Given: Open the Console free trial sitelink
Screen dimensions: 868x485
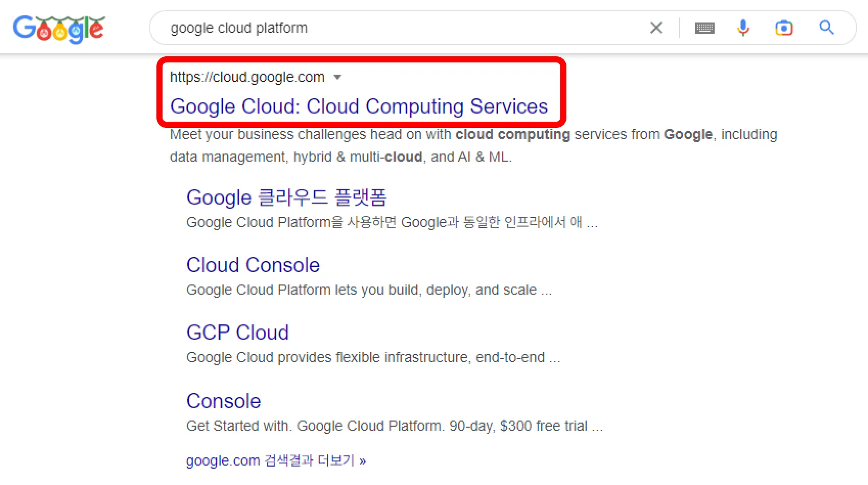Looking at the screenshot, I should 224,401.
